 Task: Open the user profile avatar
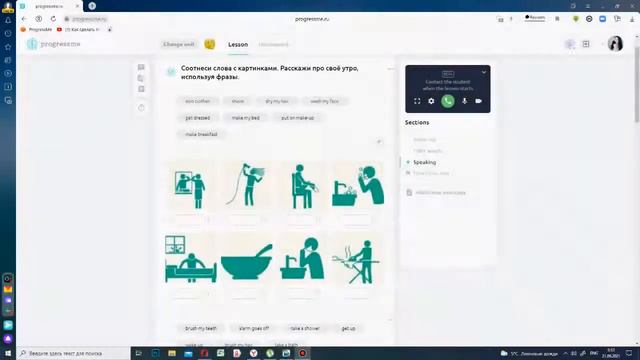point(615,44)
